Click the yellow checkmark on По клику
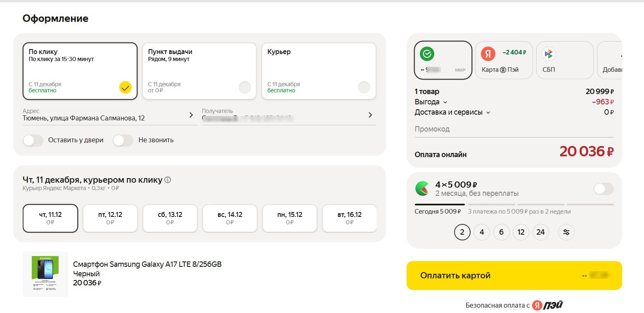 click(x=125, y=87)
